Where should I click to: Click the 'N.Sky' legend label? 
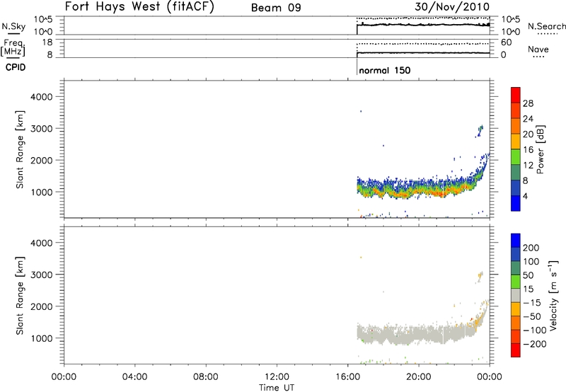click(13, 26)
